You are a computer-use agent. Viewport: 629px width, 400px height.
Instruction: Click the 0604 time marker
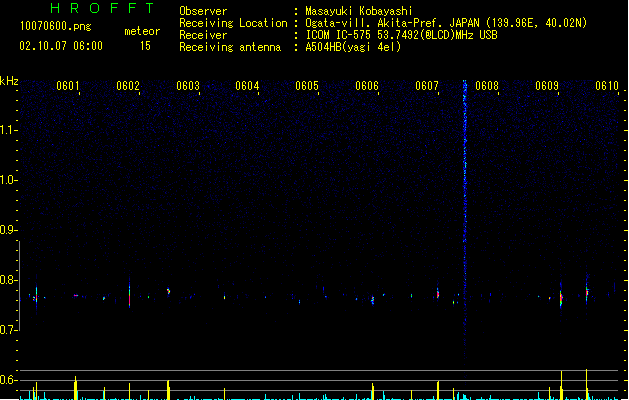click(x=247, y=86)
